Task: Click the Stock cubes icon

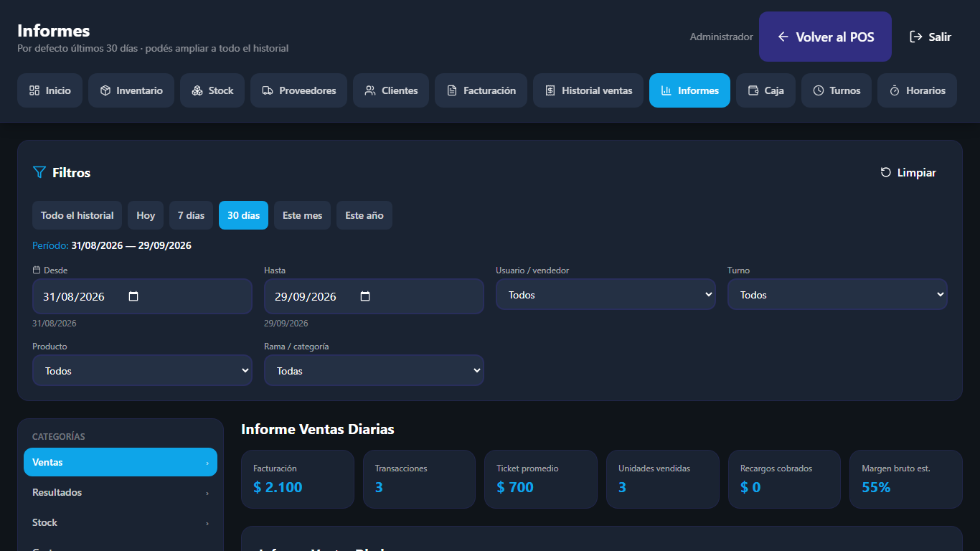Action: point(197,90)
